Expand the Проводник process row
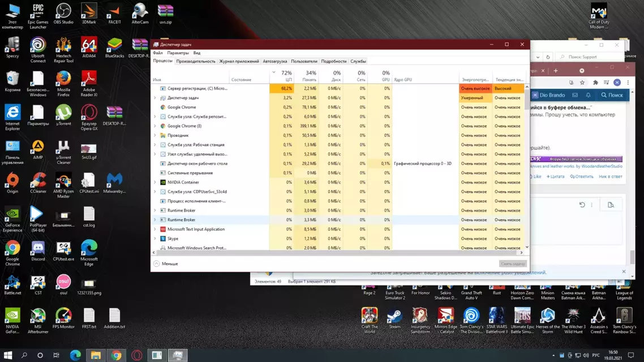The height and width of the screenshot is (362, 644). [155, 135]
